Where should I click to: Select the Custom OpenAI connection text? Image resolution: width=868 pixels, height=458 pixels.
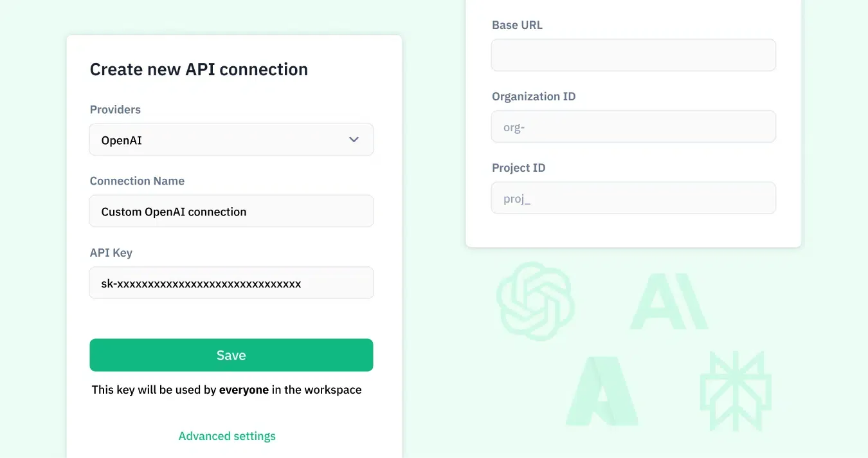(174, 211)
